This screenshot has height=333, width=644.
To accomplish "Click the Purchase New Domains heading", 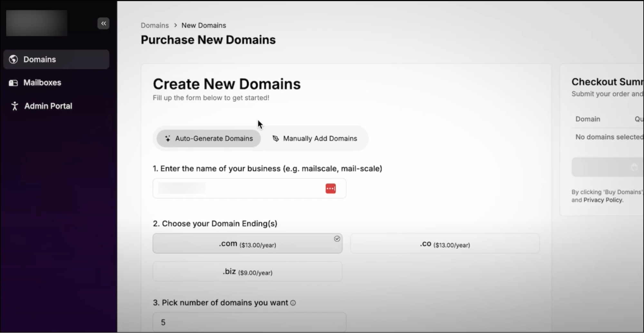I will pyautogui.click(x=208, y=40).
